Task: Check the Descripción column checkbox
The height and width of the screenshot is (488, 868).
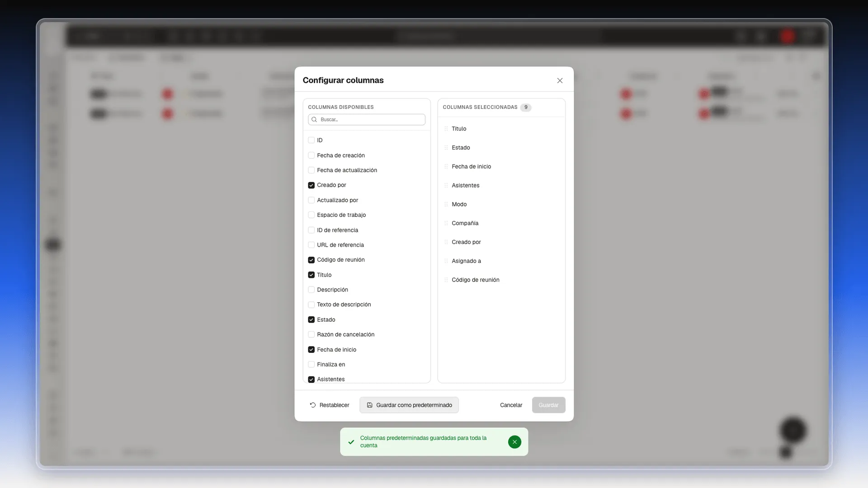Action: coord(311,290)
